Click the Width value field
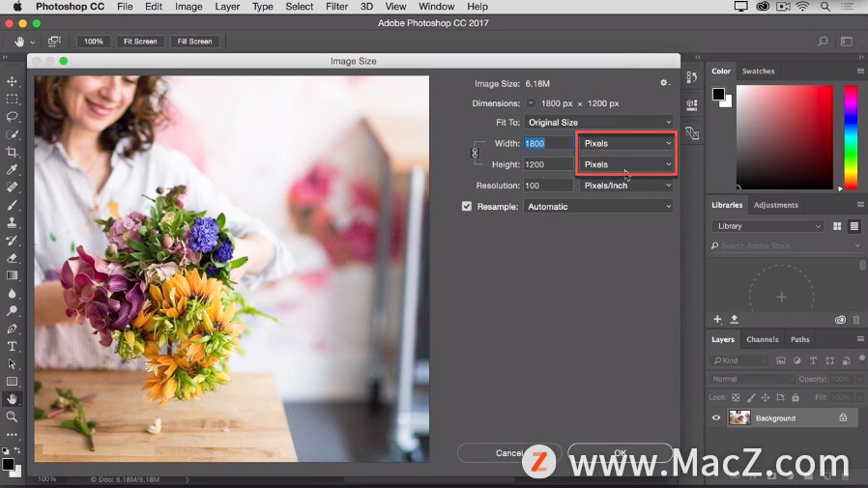Image resolution: width=868 pixels, height=488 pixels. [x=548, y=143]
